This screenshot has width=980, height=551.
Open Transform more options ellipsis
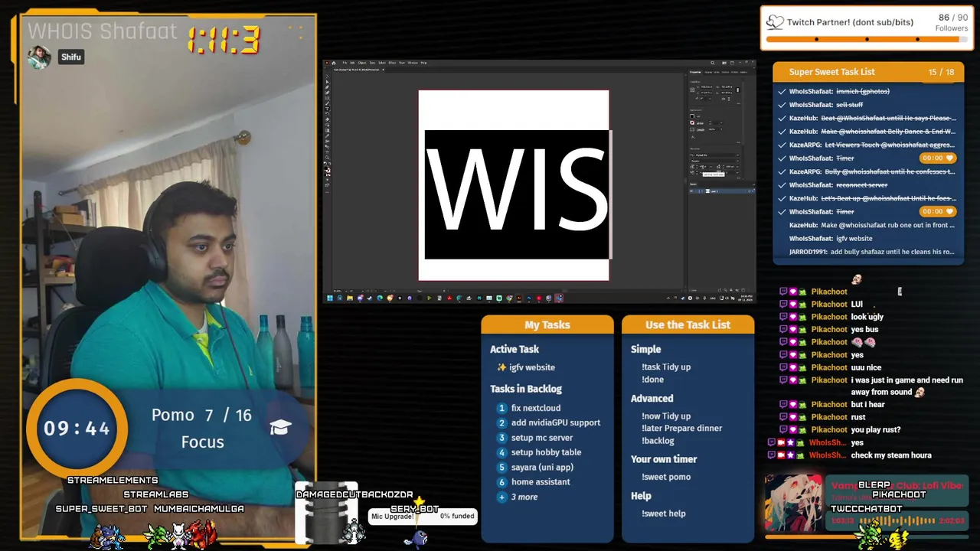738,103
